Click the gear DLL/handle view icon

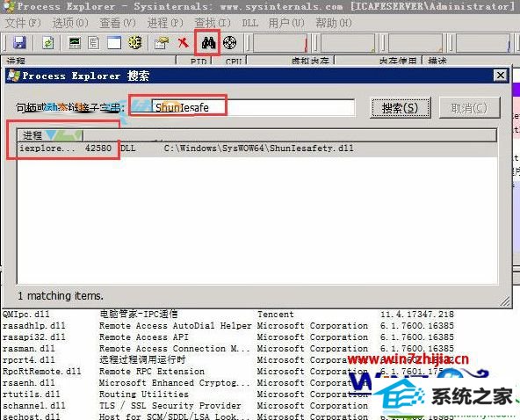(x=134, y=42)
